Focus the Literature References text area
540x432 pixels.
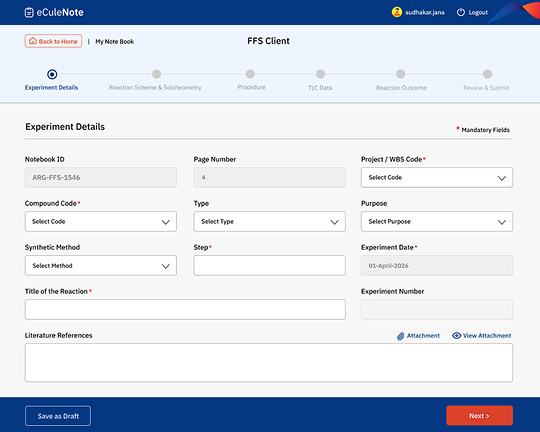[269, 362]
